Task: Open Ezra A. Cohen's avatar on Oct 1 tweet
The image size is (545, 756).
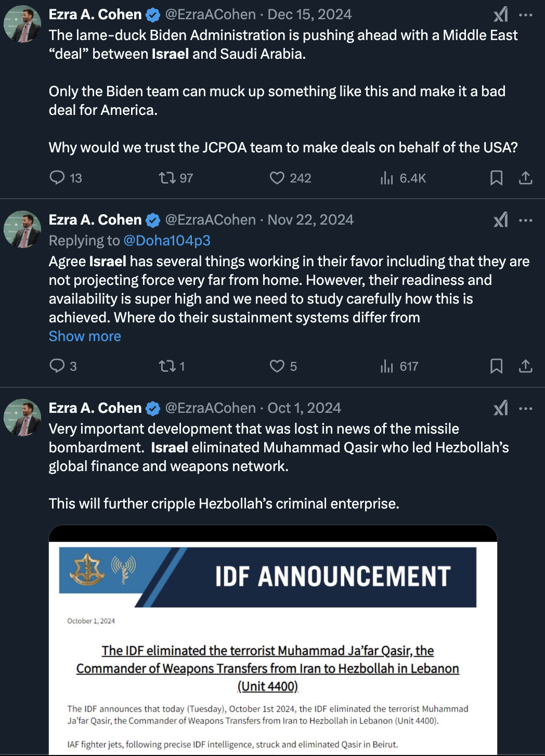Action: (x=22, y=418)
